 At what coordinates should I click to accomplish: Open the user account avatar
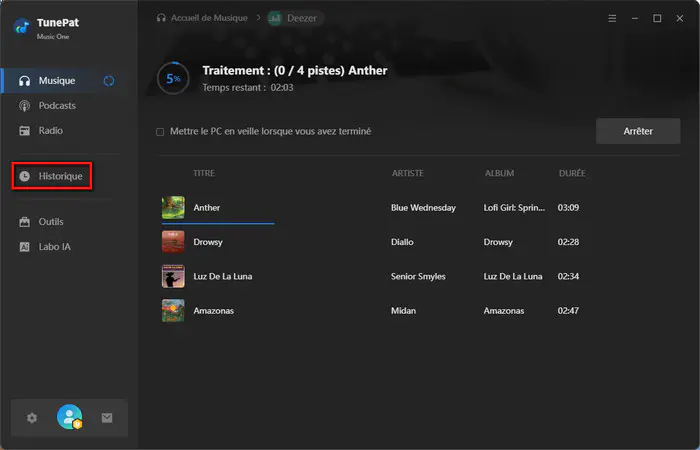[x=70, y=417]
